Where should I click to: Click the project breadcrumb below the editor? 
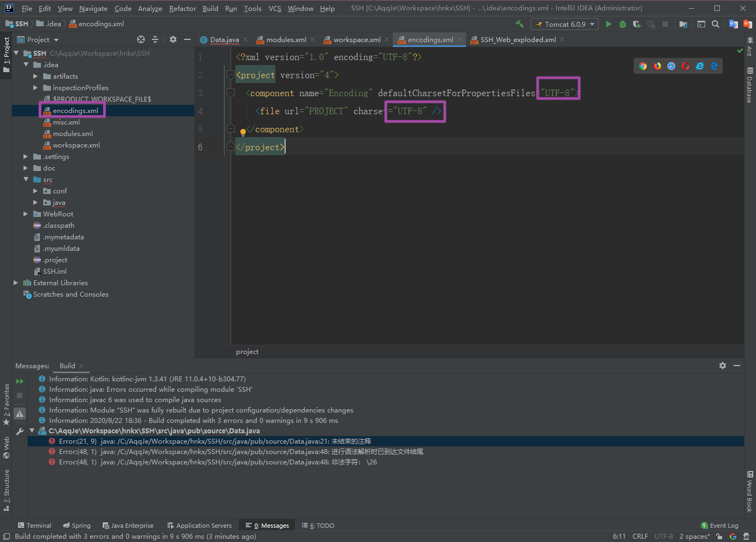click(x=247, y=352)
